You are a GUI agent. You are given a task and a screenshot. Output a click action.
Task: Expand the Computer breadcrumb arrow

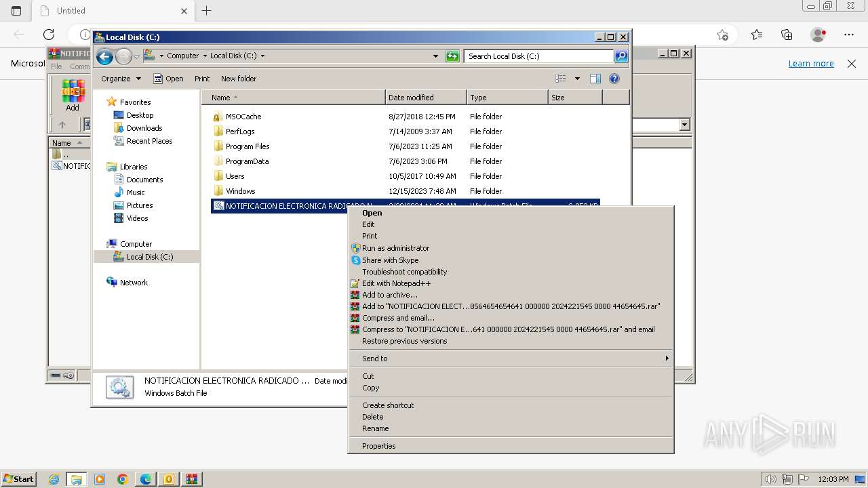coord(204,56)
